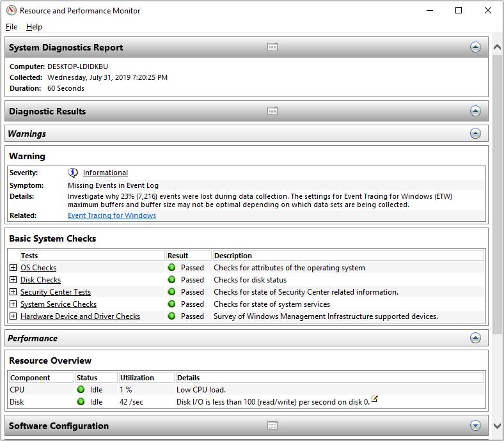The image size is (504, 441).
Task: Open the Event Tracing for Windows link
Action: (x=112, y=215)
